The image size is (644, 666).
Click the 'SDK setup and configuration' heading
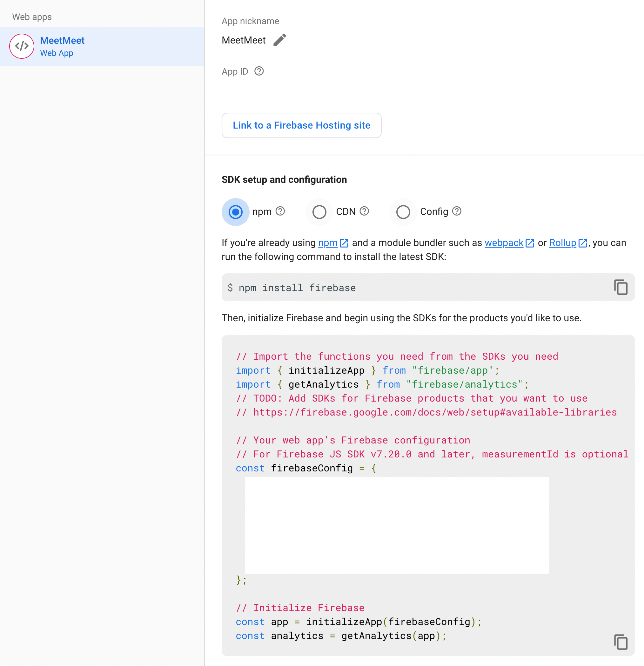(284, 180)
